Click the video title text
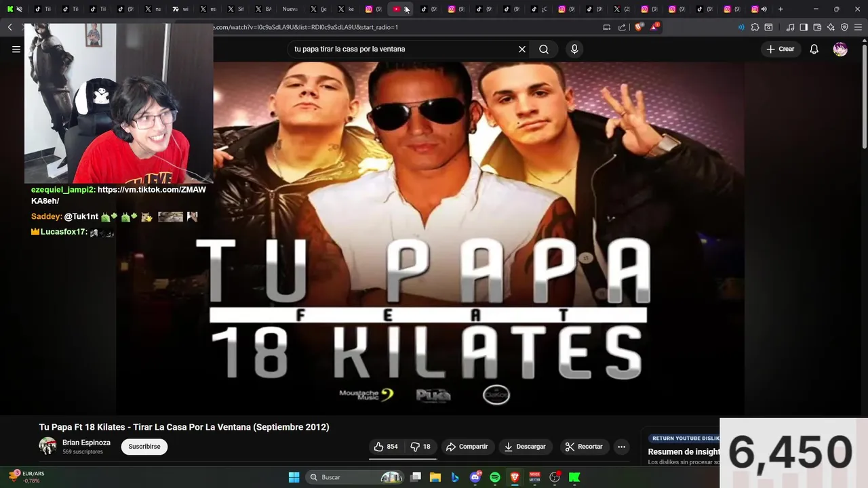The height and width of the screenshot is (488, 868). pyautogui.click(x=184, y=427)
